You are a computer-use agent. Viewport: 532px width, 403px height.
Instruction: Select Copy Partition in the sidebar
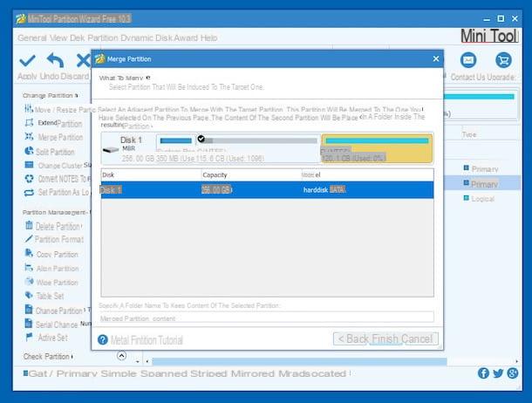[x=51, y=254]
